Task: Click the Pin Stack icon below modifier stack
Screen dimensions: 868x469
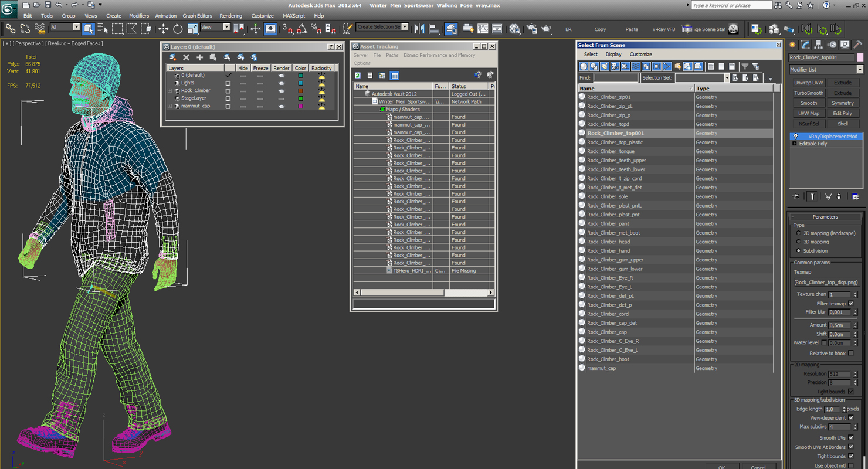Action: pyautogui.click(x=796, y=196)
